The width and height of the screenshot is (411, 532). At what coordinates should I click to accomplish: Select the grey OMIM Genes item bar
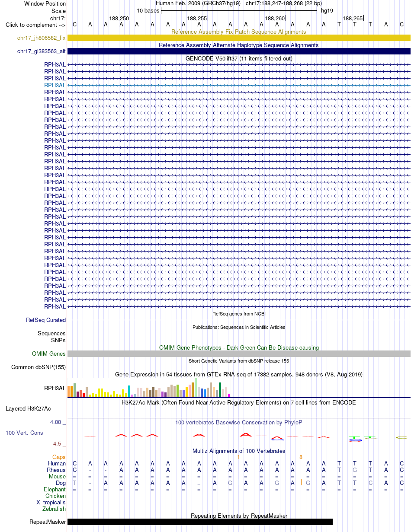coord(239,354)
